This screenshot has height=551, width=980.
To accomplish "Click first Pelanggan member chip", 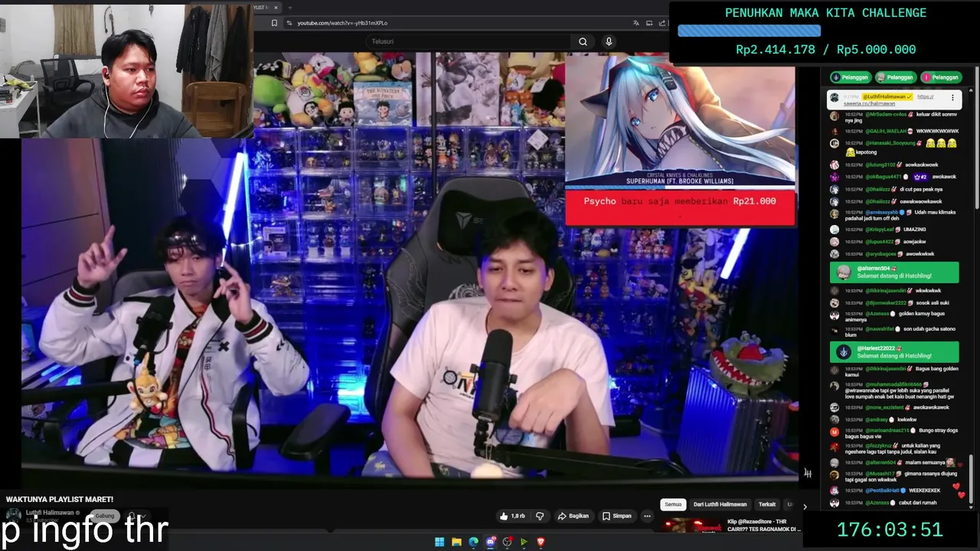I will coord(851,77).
